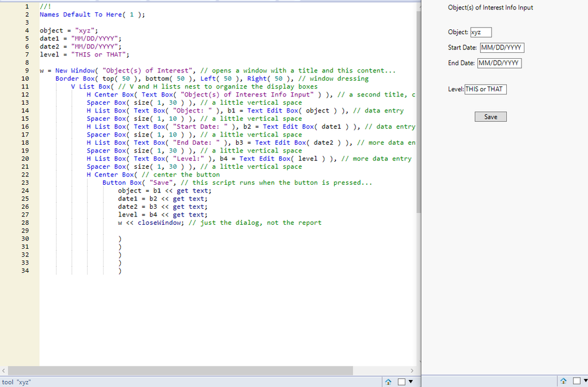This screenshot has width=588, height=387.
Task: Click the 'Object(s) of Interest Info Input' title text
Action: tap(490, 8)
